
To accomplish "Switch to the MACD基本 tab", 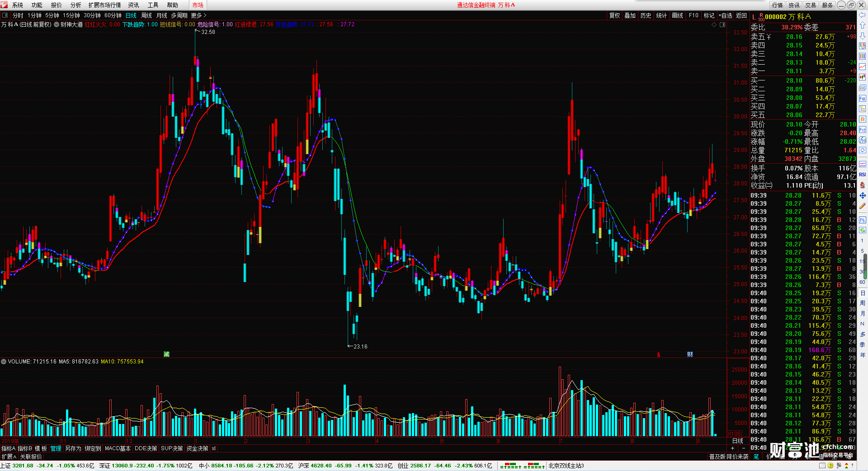I will (x=118, y=448).
